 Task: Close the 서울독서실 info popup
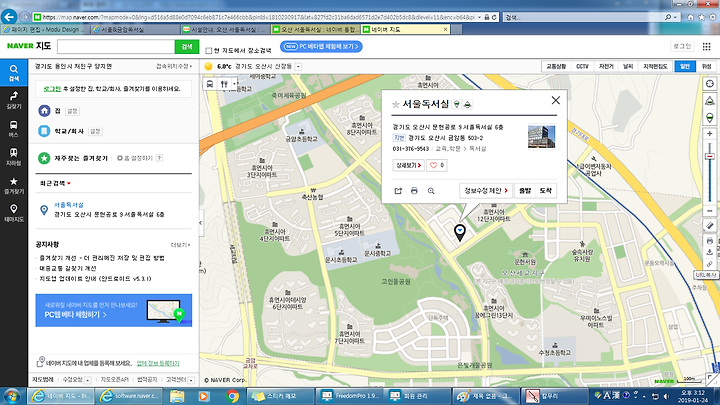click(556, 100)
